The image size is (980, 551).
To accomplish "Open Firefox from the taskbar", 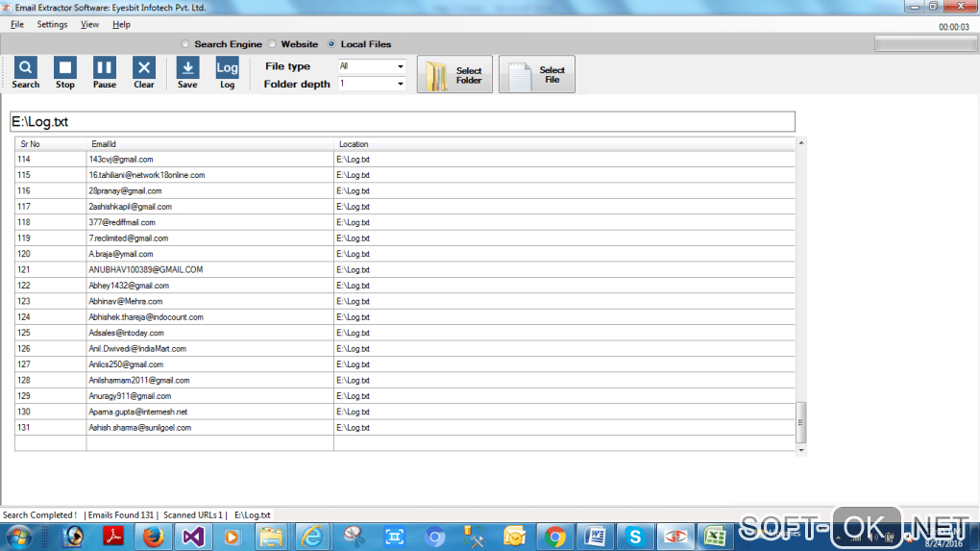I will (153, 538).
